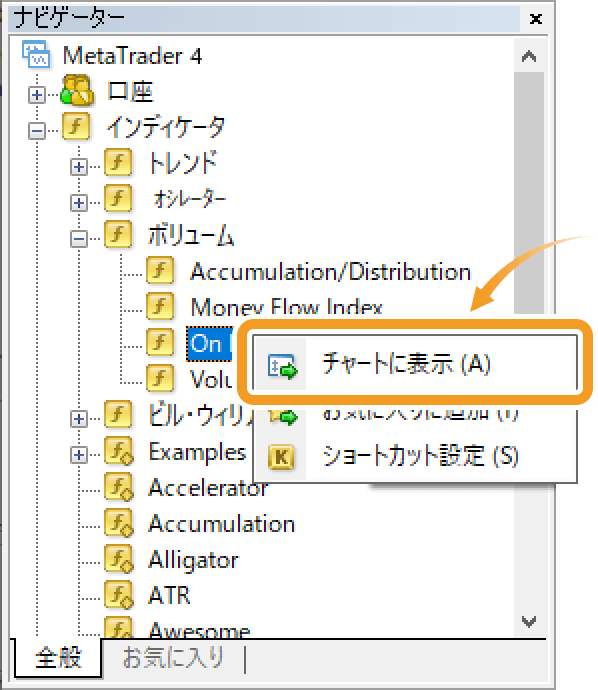
Task: Click the Money Flow Index indicator icon
Action: click(x=160, y=306)
